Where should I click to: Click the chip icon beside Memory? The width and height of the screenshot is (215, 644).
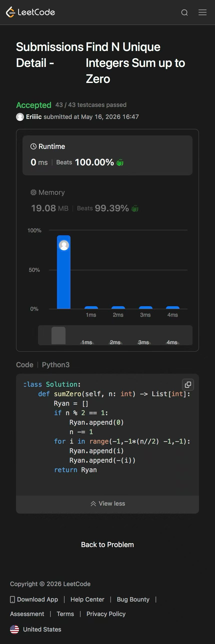(x=33, y=192)
